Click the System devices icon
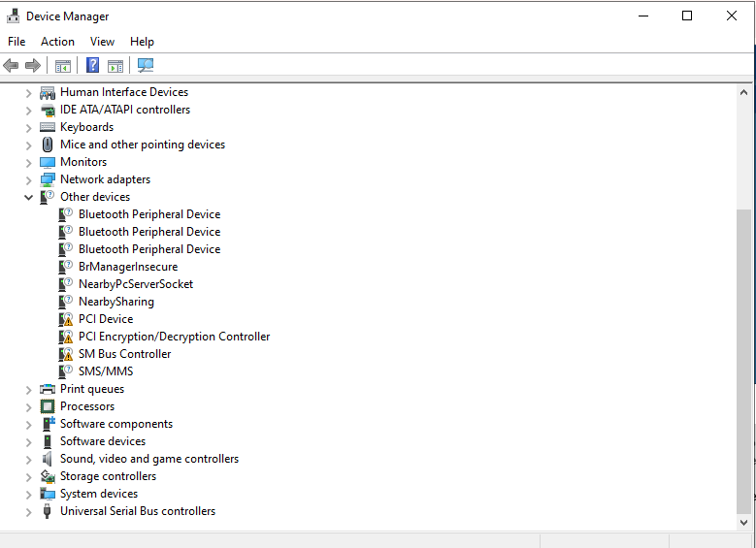 [x=48, y=494]
